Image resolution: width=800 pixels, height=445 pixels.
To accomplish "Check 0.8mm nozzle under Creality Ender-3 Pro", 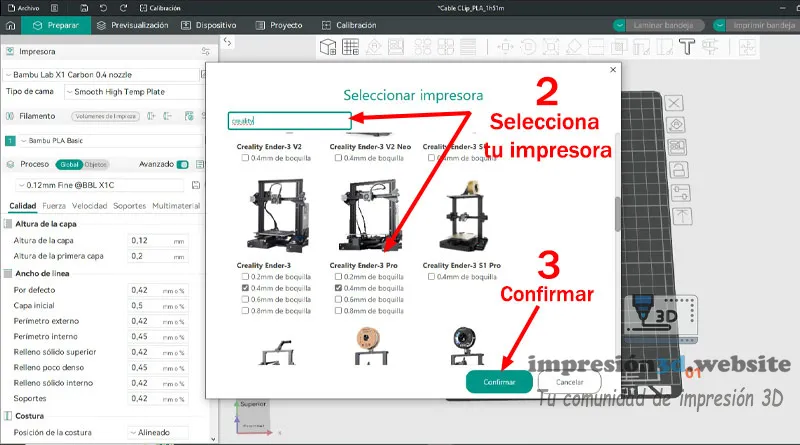I will (338, 310).
